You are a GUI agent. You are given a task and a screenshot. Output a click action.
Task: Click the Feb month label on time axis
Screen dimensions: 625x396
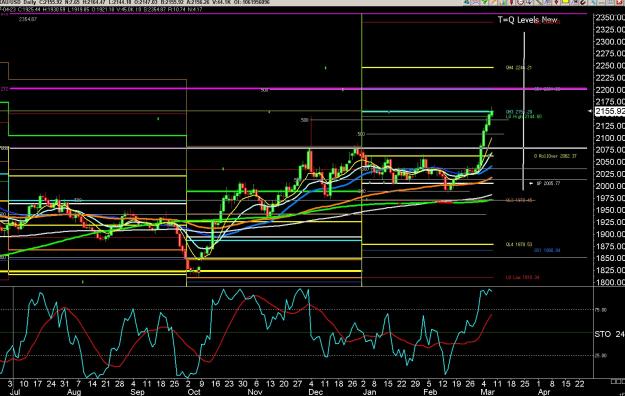[x=430, y=392]
